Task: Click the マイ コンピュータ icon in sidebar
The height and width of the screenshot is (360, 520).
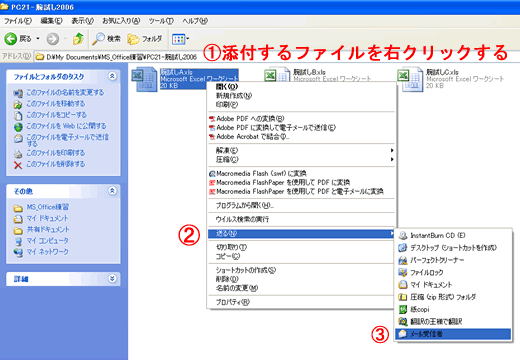Action: click(x=18, y=241)
